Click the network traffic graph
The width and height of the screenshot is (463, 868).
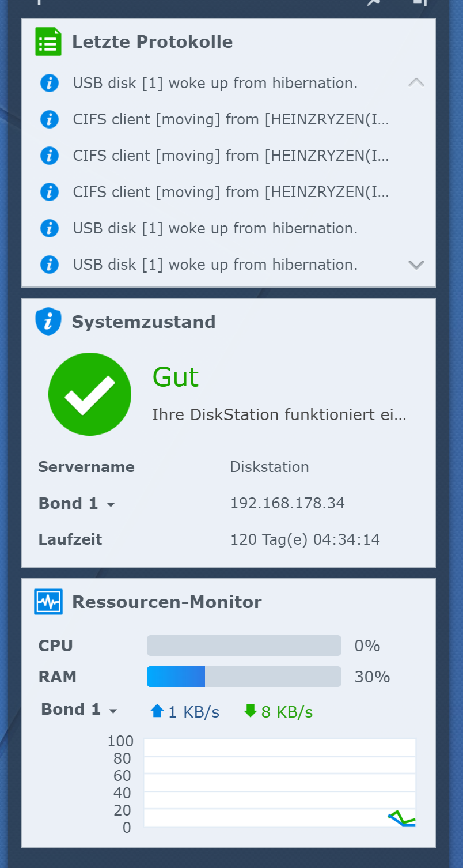coord(279,783)
